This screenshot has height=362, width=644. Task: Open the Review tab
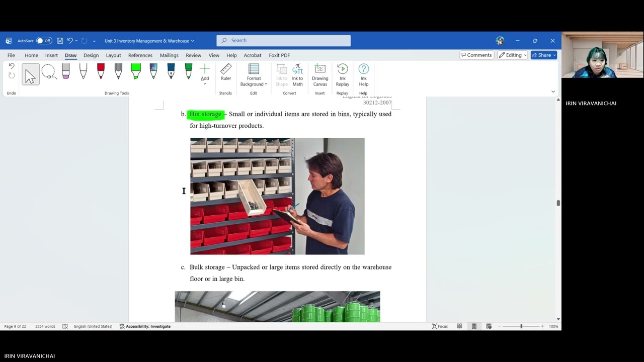click(x=193, y=55)
